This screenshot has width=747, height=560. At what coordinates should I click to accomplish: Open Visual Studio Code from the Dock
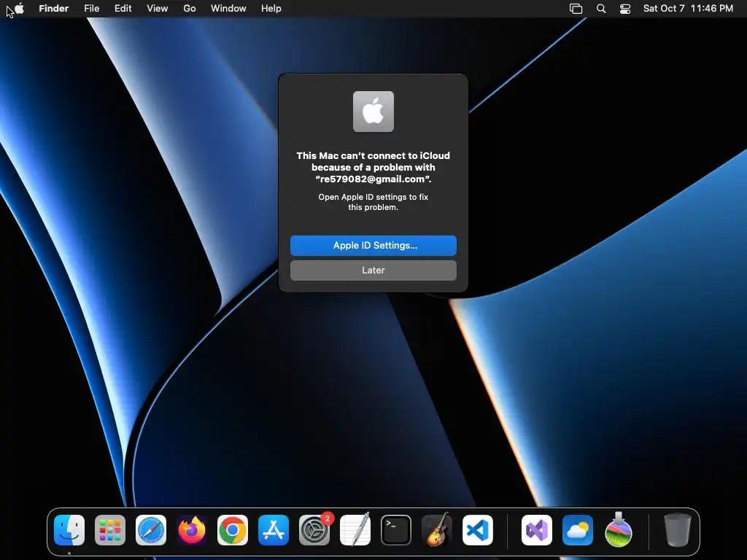tap(478, 530)
